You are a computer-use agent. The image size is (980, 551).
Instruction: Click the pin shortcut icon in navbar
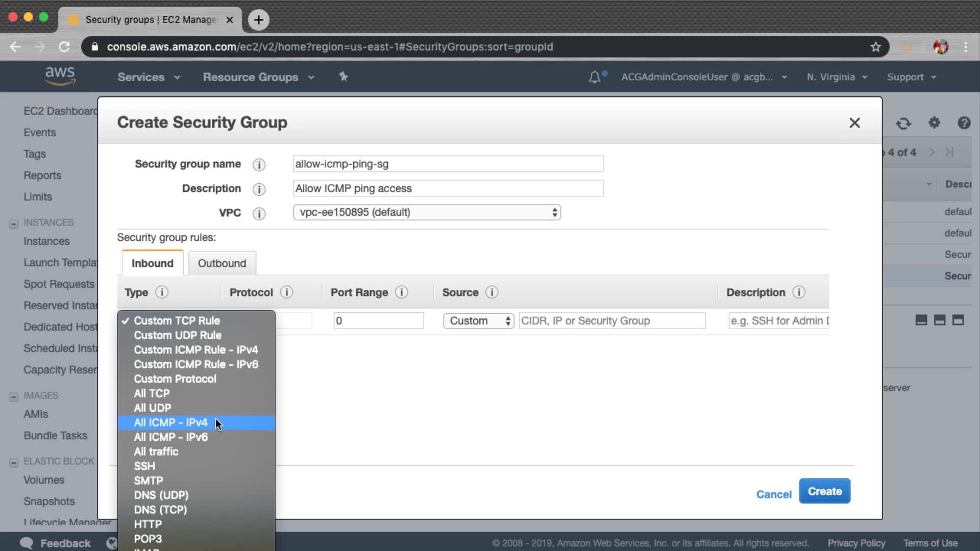(344, 77)
